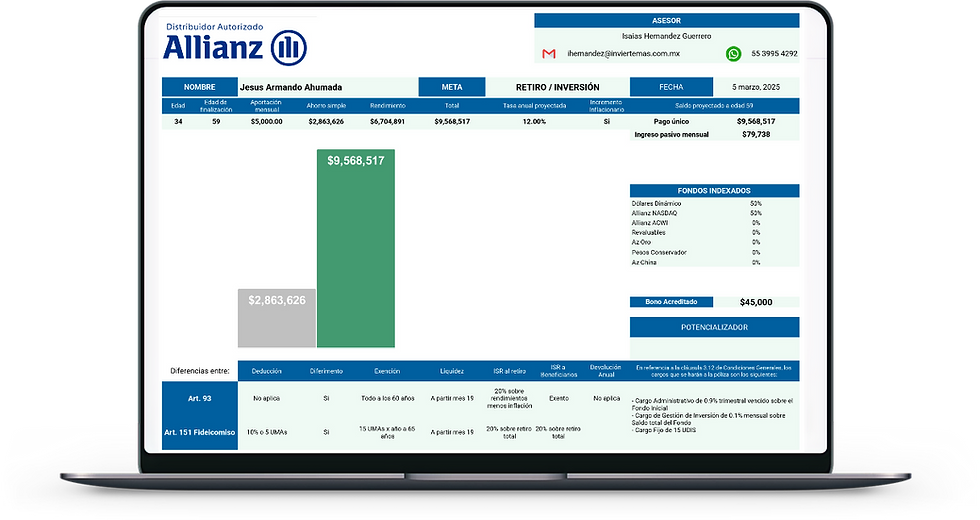Click the Ahorro simple value $2,863,626
980x520 pixels.
pyautogui.click(x=326, y=121)
